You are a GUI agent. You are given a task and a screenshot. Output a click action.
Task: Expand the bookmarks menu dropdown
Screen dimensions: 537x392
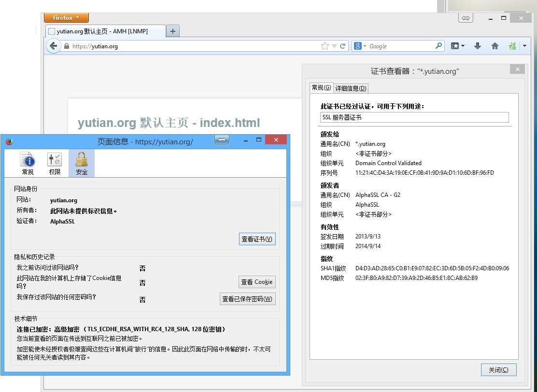pyautogui.click(x=463, y=46)
